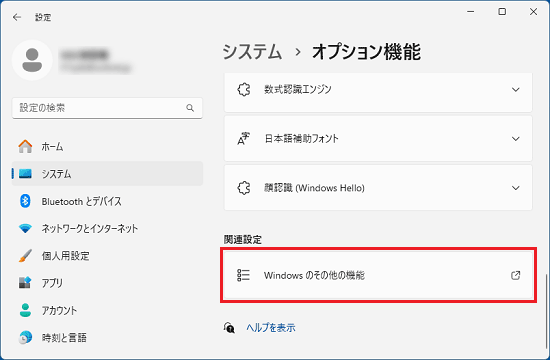Open アカウント settings page
The width and height of the screenshot is (550, 360).
tap(107, 310)
